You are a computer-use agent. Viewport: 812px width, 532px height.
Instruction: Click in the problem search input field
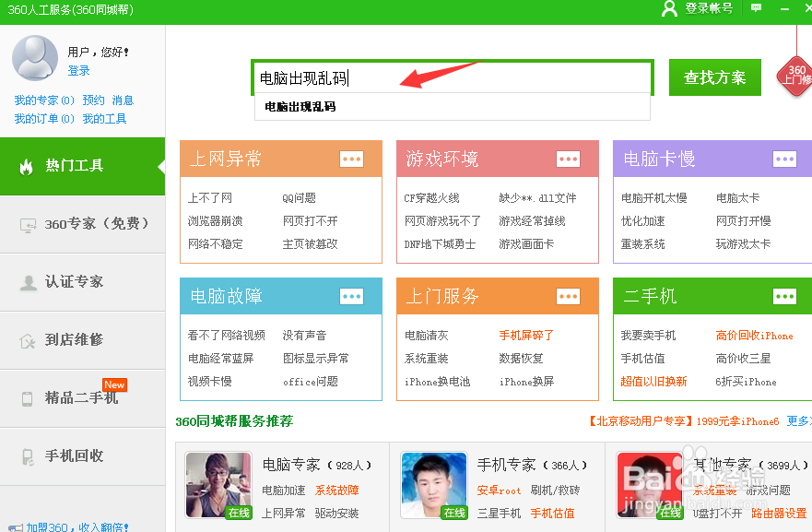click(x=453, y=77)
